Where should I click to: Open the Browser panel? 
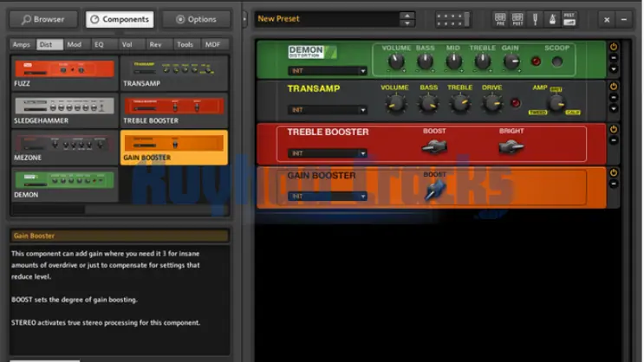coord(43,19)
